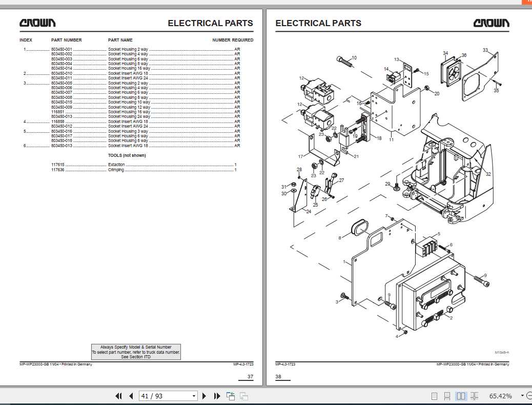Click the zoom out minus icon
Screen dimensions: 532x405
tap(528, 396)
